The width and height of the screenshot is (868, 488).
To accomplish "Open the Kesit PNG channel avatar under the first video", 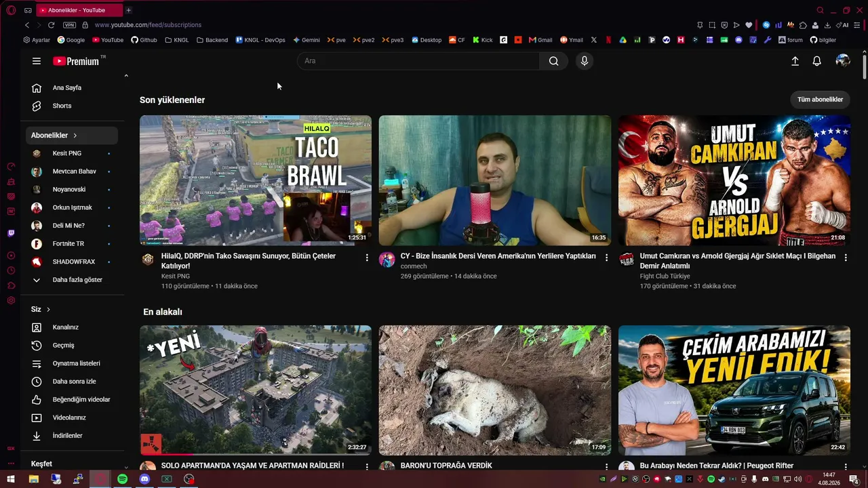I will [148, 259].
